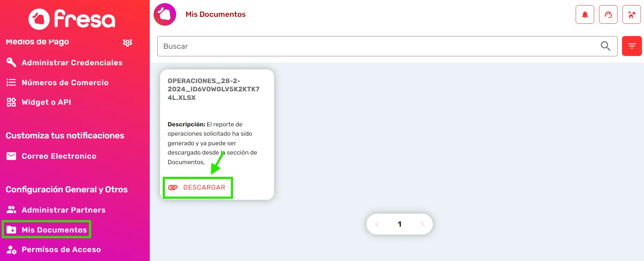Click the magnifying glass search icon

pos(606,46)
